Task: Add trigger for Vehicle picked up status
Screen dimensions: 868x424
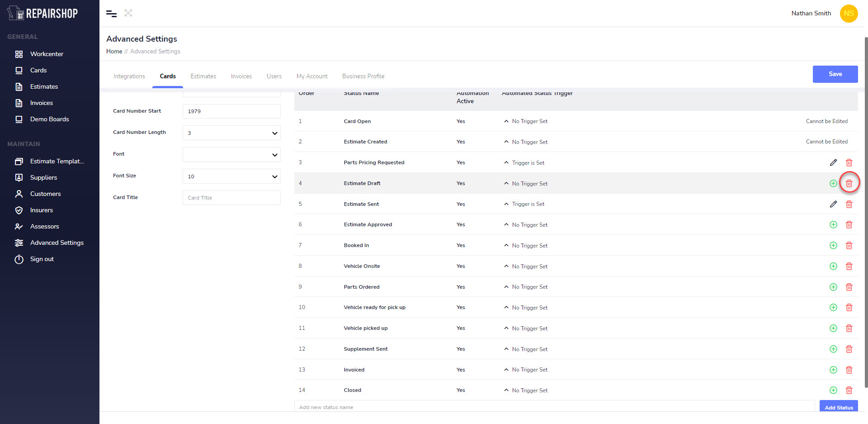Action: click(833, 328)
